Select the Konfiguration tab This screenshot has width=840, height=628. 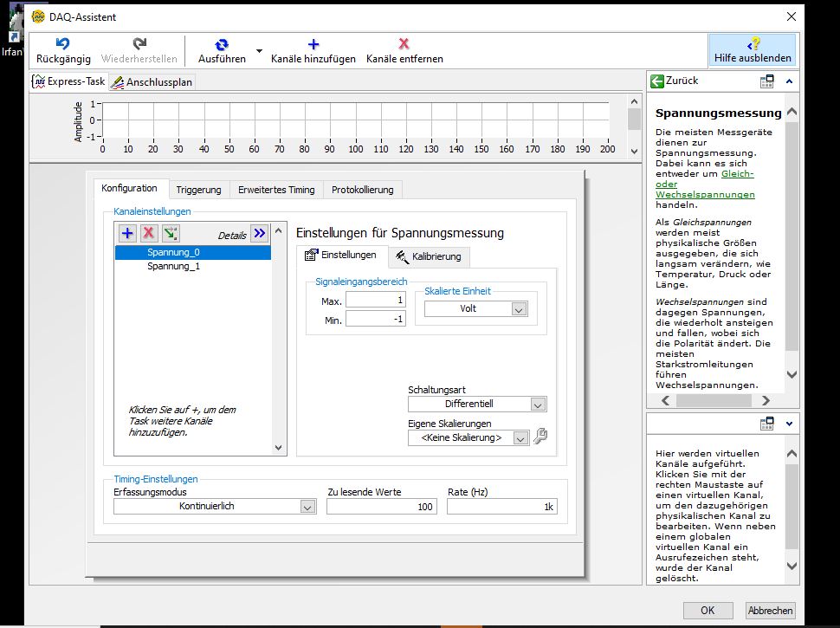[129, 188]
